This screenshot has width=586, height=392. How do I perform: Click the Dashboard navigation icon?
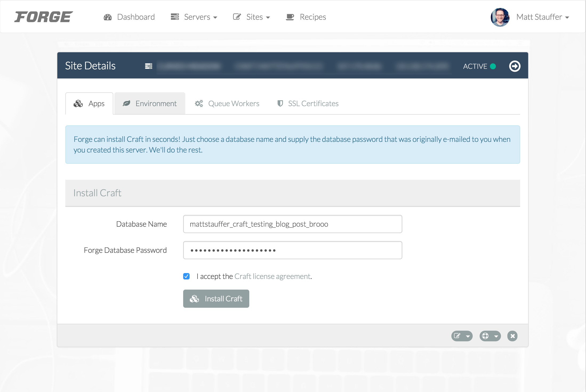[x=107, y=17]
